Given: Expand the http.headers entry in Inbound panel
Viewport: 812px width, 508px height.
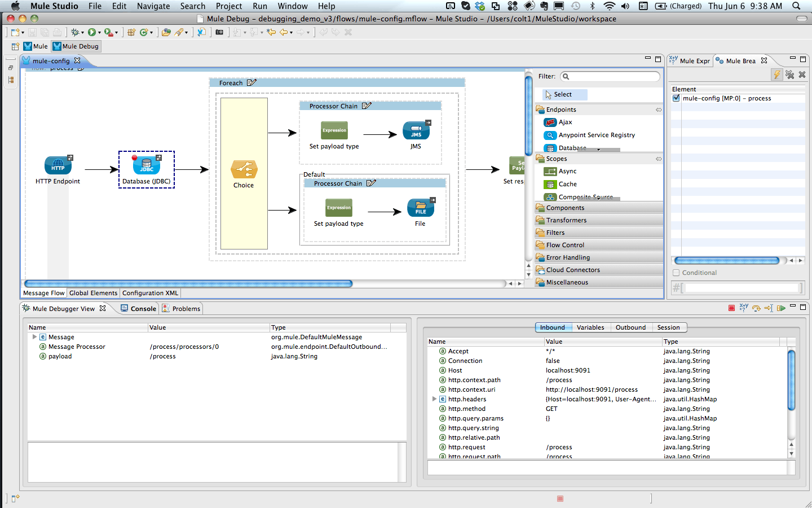Looking at the screenshot, I should click(x=434, y=399).
